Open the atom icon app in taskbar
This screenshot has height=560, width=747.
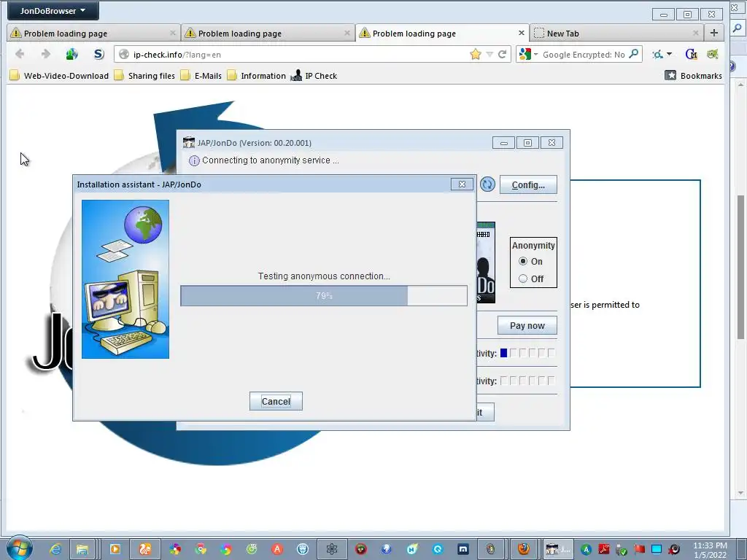332,549
